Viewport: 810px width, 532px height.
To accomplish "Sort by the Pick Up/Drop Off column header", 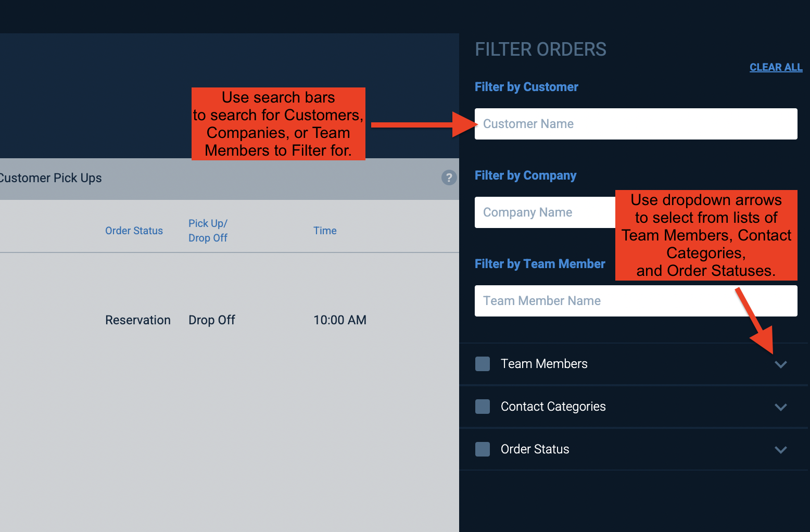I will click(208, 231).
